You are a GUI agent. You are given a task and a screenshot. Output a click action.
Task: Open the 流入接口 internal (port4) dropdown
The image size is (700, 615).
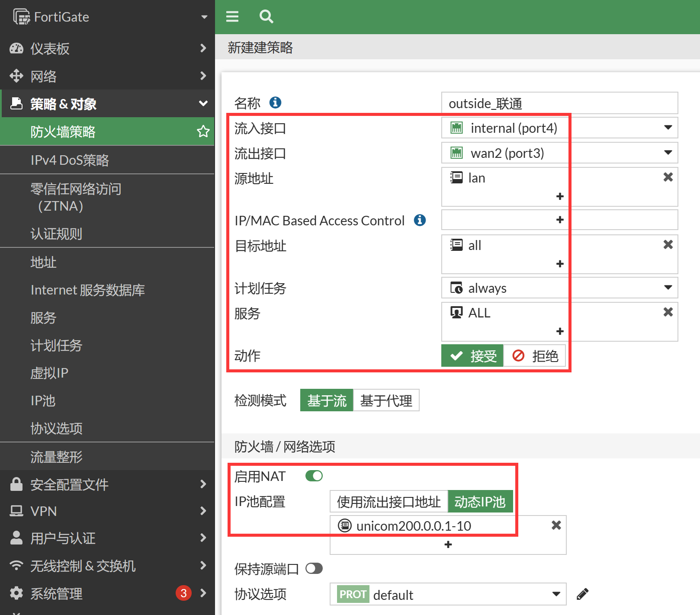click(559, 128)
